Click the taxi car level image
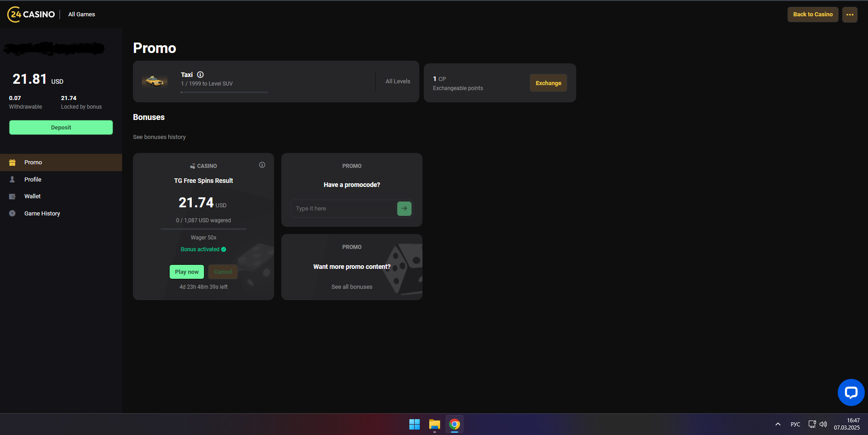This screenshot has width=868, height=435. coord(155,81)
